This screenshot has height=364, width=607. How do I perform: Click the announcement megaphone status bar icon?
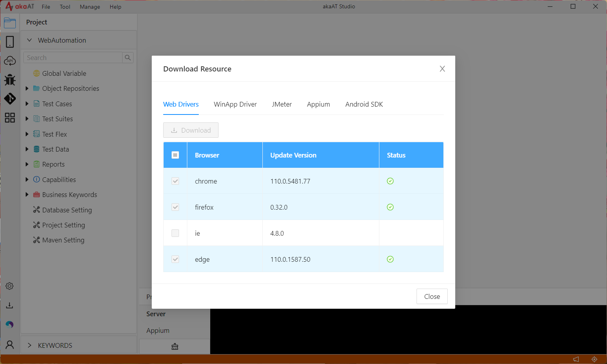[576, 359]
